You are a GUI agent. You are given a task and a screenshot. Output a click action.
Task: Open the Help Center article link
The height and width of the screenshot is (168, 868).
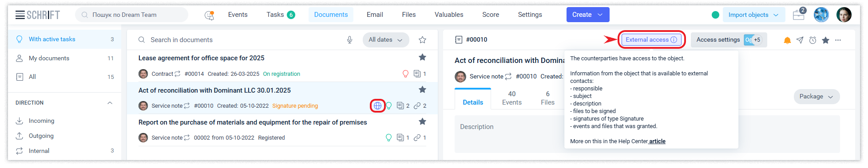click(x=657, y=141)
